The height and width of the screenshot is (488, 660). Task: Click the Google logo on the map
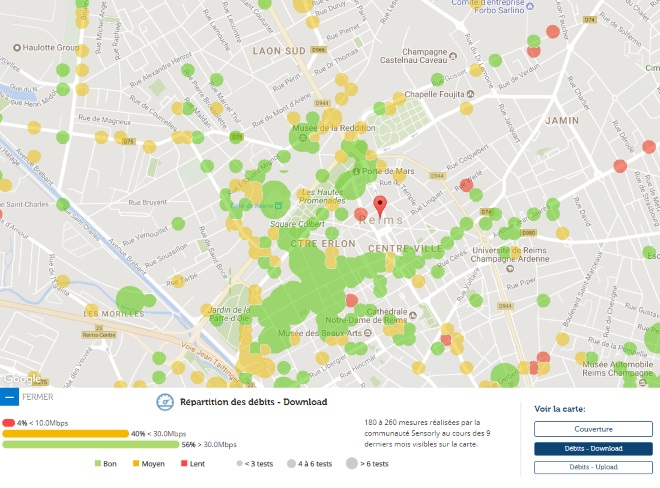pos(22,379)
